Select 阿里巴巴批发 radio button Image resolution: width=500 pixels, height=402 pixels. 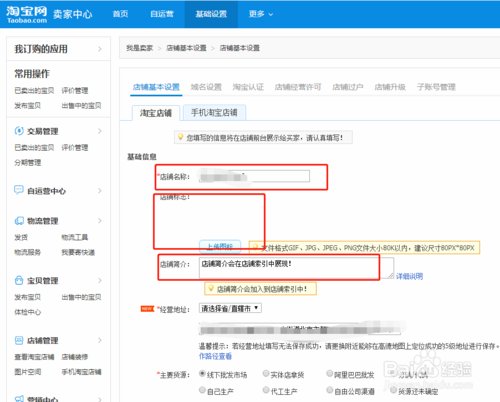coord(329,373)
